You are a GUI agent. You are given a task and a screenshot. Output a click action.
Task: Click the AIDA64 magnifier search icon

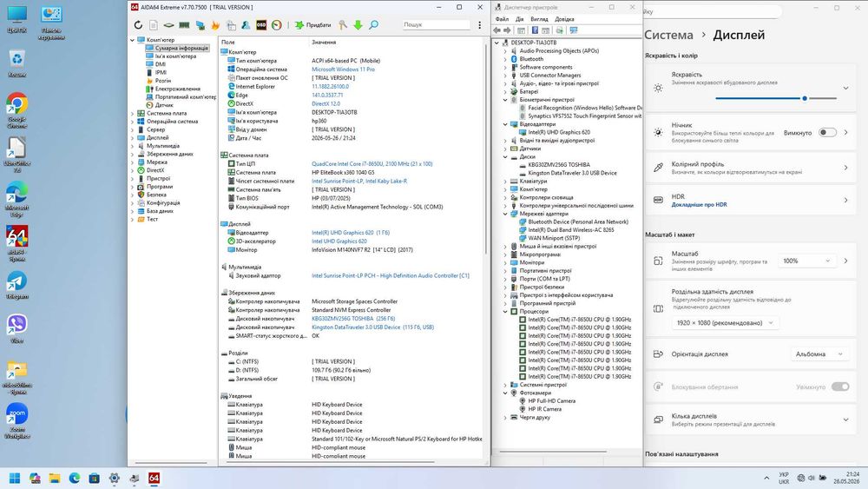coord(373,25)
